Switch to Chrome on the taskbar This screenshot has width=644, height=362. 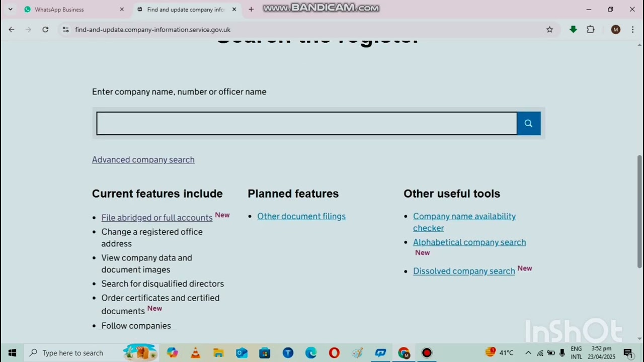tap(404, 353)
